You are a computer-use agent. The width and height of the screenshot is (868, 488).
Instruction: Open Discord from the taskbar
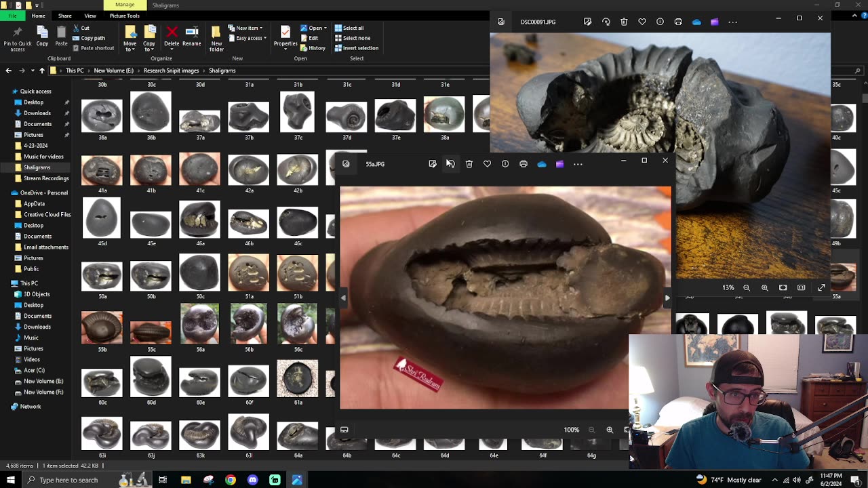(253, 480)
